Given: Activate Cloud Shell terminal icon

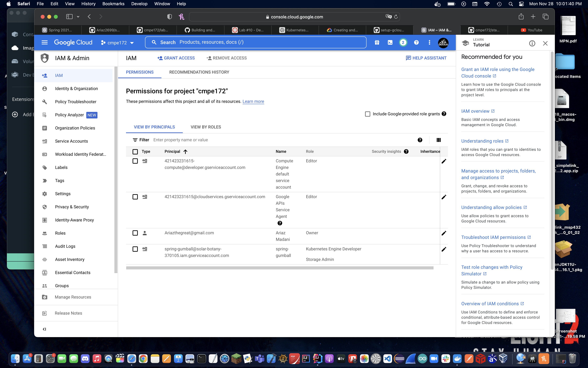Looking at the screenshot, I should click(x=390, y=42).
